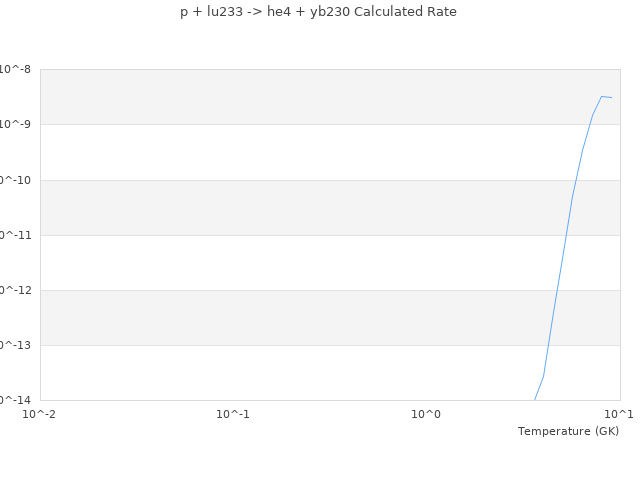640x480 pixels.
Task: Click the 10^-8 y-axis tick label
Action: [x=16, y=69]
